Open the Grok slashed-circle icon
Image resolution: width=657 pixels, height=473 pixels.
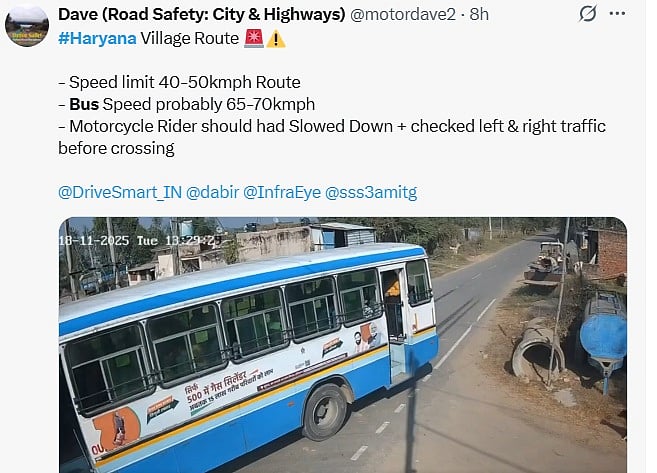[587, 14]
